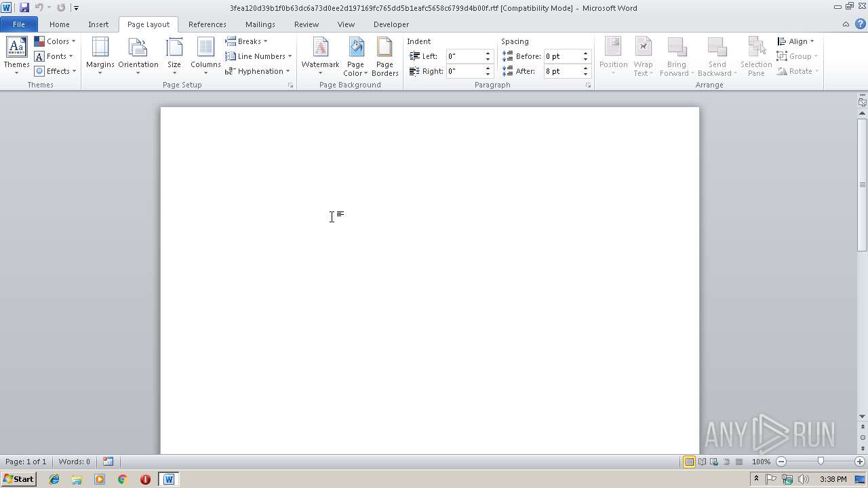This screenshot has width=868, height=488.
Task: Click the Right indent input field
Action: point(465,71)
